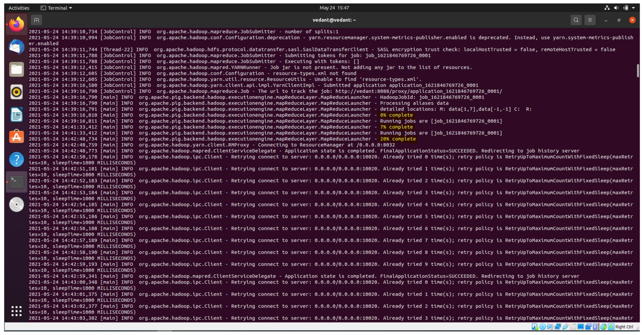
Task: Click the terminal search icon
Action: click(576, 20)
